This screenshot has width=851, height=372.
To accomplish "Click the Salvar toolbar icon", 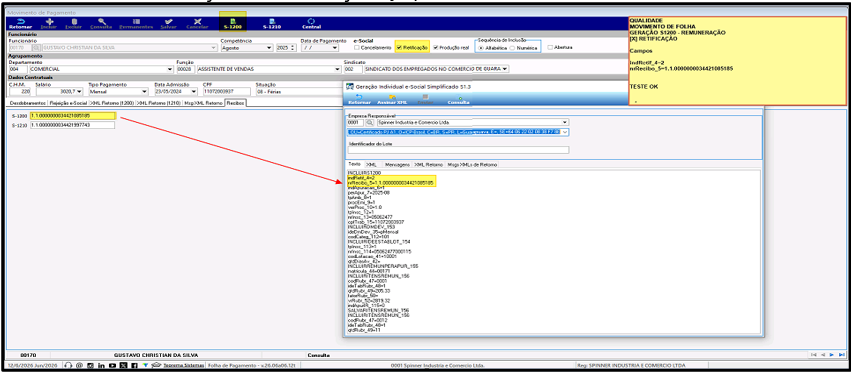I will pyautogui.click(x=169, y=23).
